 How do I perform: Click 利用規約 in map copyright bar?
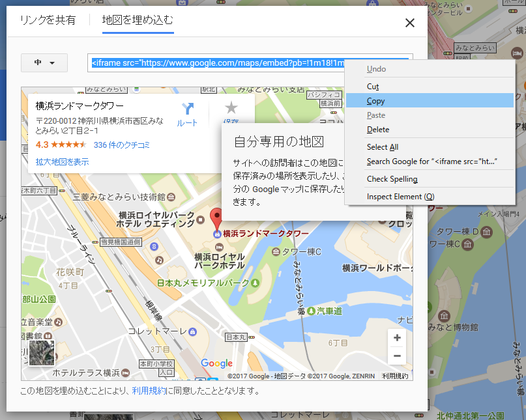(x=395, y=376)
